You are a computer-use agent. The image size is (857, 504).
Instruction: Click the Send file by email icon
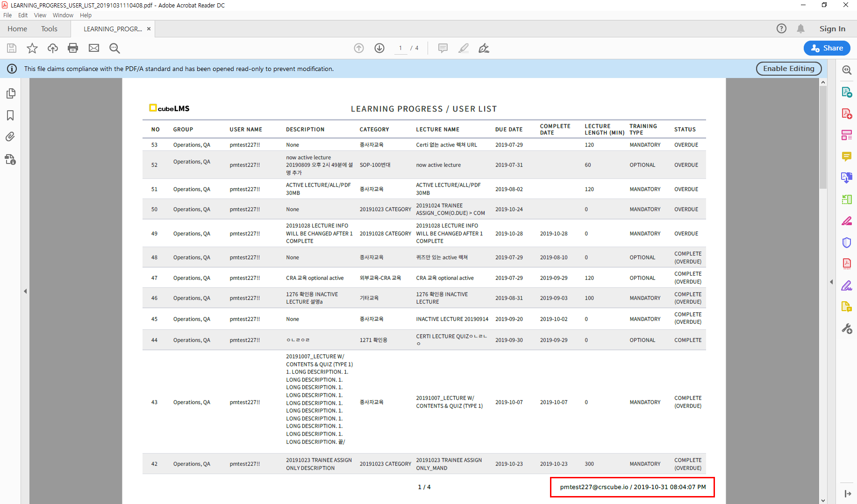tap(94, 48)
